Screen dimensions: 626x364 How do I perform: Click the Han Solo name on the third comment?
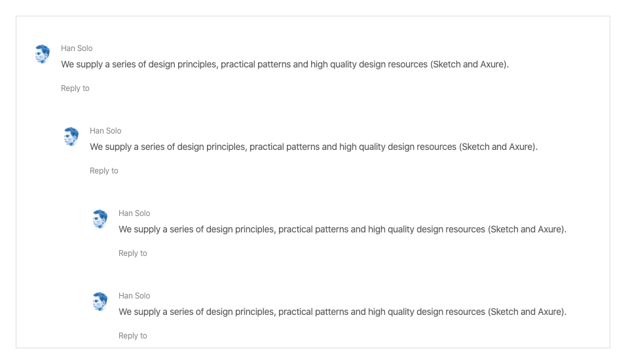coord(134,213)
